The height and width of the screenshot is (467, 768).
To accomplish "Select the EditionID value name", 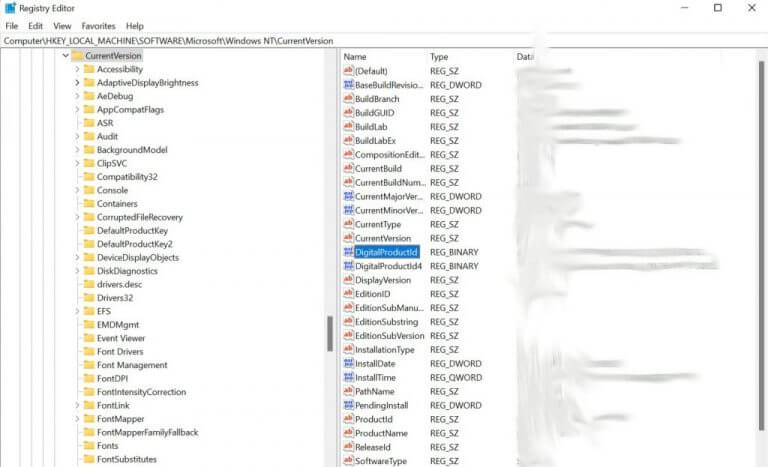I will point(372,294).
